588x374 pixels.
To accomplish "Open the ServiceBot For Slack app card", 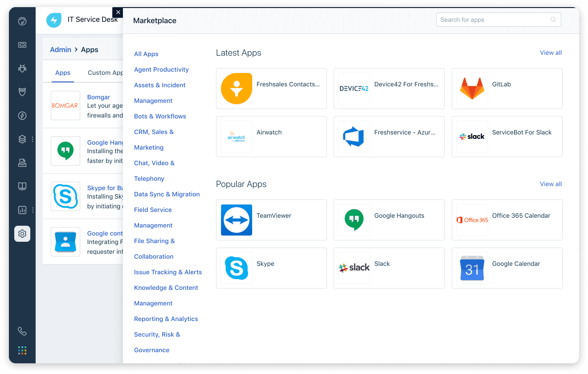I will [x=507, y=137].
